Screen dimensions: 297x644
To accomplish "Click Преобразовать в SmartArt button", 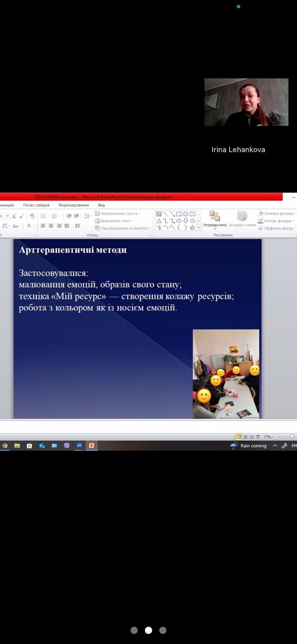I will (123, 228).
